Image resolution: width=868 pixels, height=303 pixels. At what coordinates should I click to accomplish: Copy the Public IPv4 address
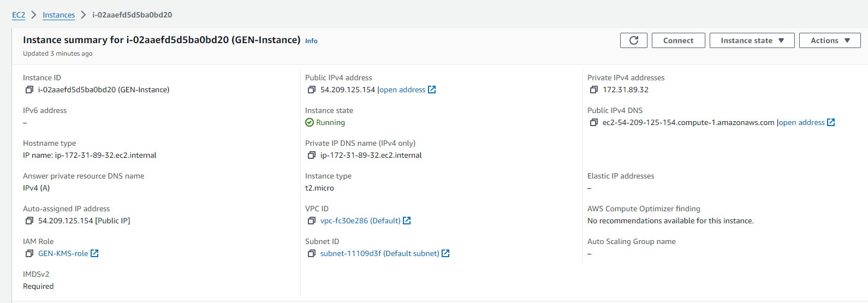tap(312, 90)
